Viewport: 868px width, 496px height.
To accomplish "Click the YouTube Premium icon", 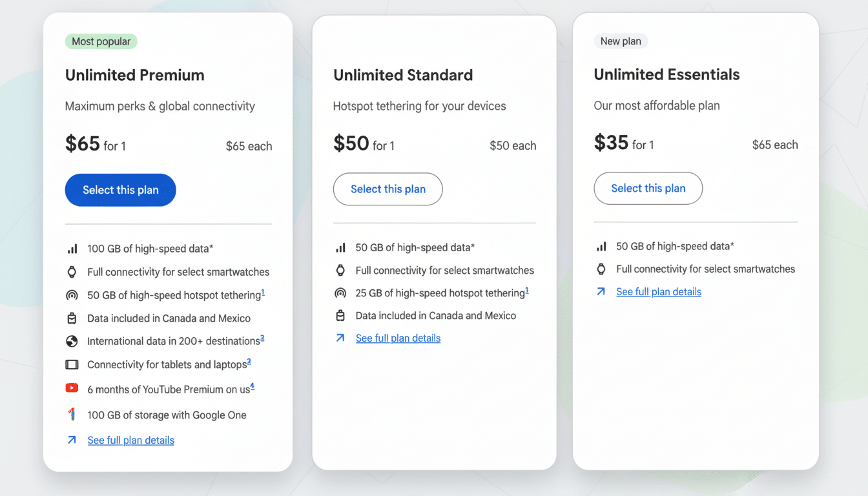I will tap(72, 388).
